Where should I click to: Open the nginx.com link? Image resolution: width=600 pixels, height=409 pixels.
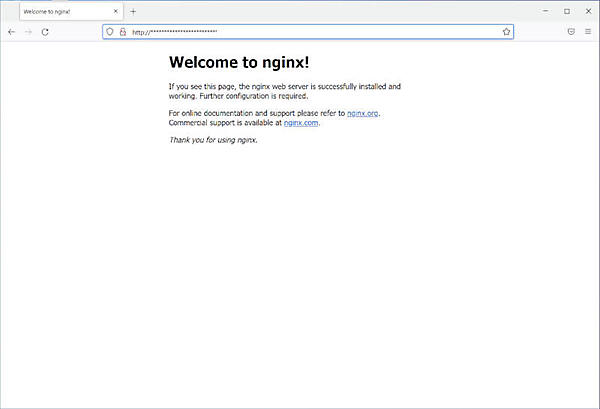point(301,123)
